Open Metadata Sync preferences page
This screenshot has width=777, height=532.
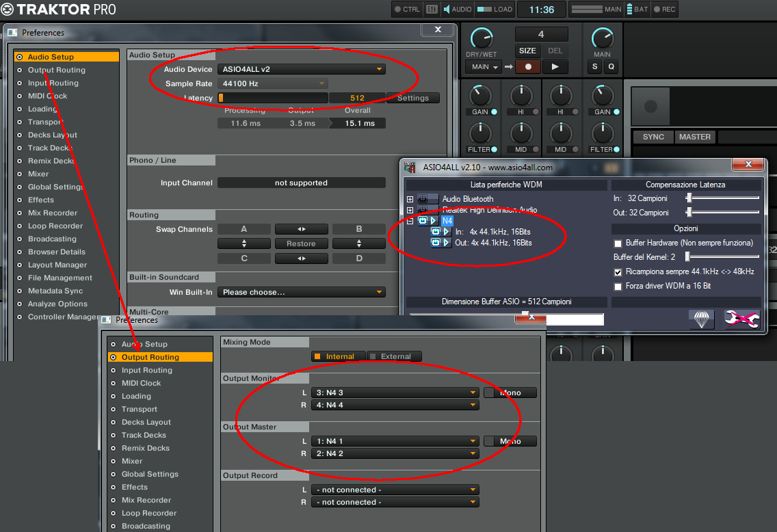click(x=55, y=291)
